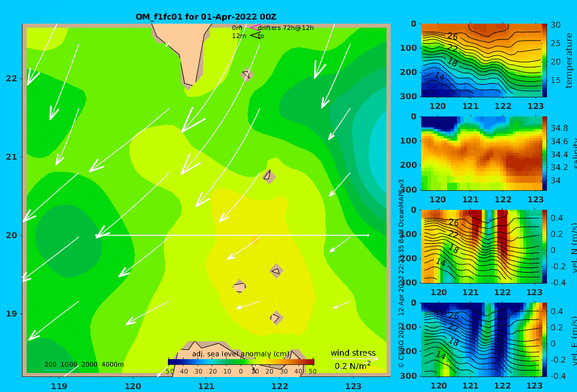This screenshot has width=577, height=392.
Task: Click the plot title OM_f1fc01 for 01-Apr-2022 00Z
Action: (206, 17)
